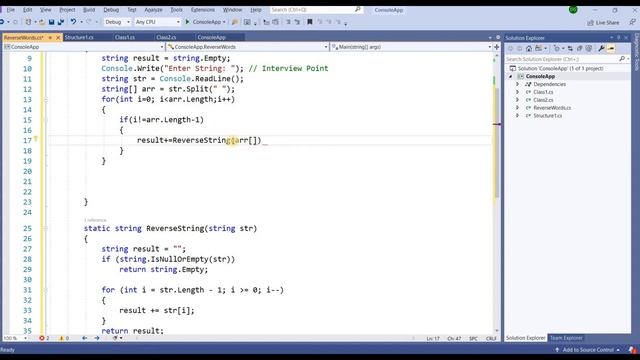Open the ConsoleApp start target dropdown arrow
640x360 pixels.
pyautogui.click(x=224, y=22)
